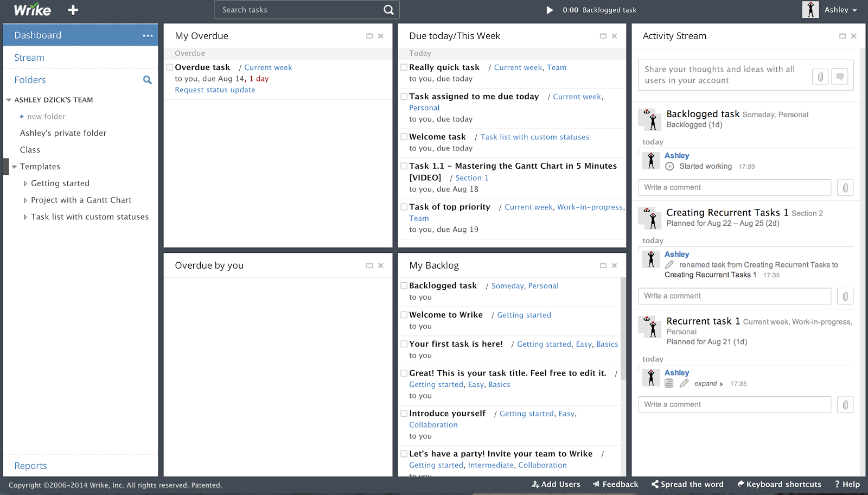Image resolution: width=868 pixels, height=495 pixels.
Task: Click the share your thoughts text box
Action: [724, 75]
